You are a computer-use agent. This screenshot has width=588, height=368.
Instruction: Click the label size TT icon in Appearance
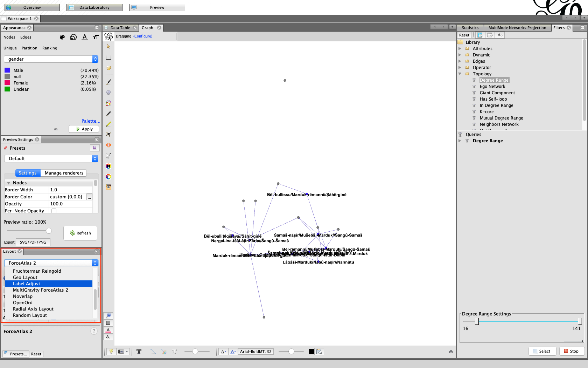(x=96, y=37)
